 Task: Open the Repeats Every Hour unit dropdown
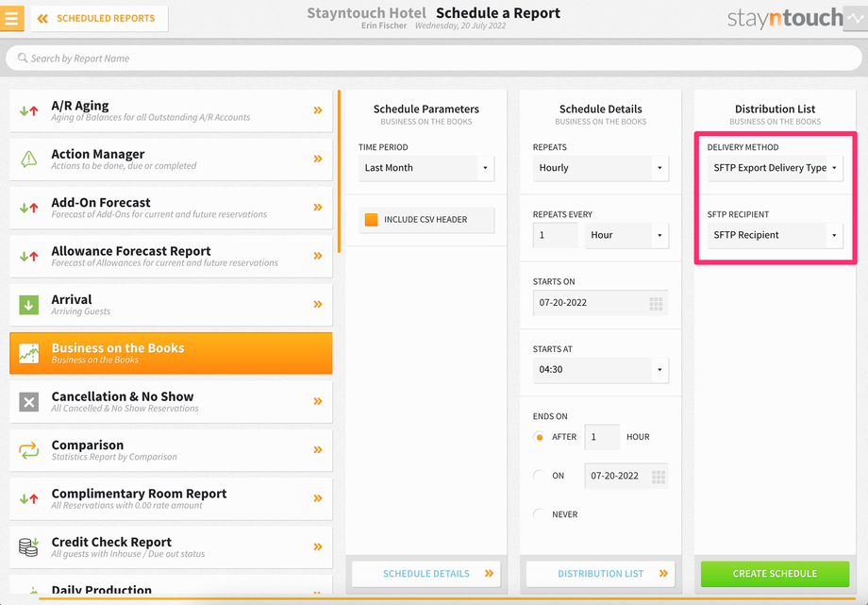(x=626, y=235)
